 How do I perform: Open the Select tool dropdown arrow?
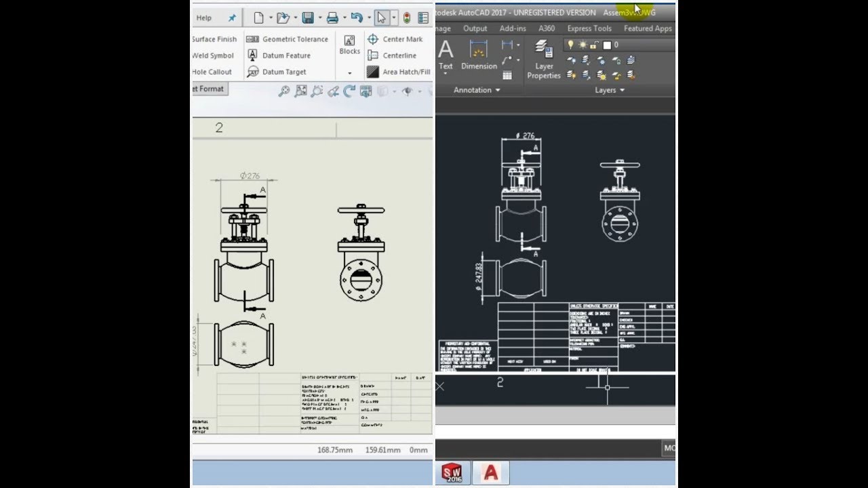coord(394,18)
